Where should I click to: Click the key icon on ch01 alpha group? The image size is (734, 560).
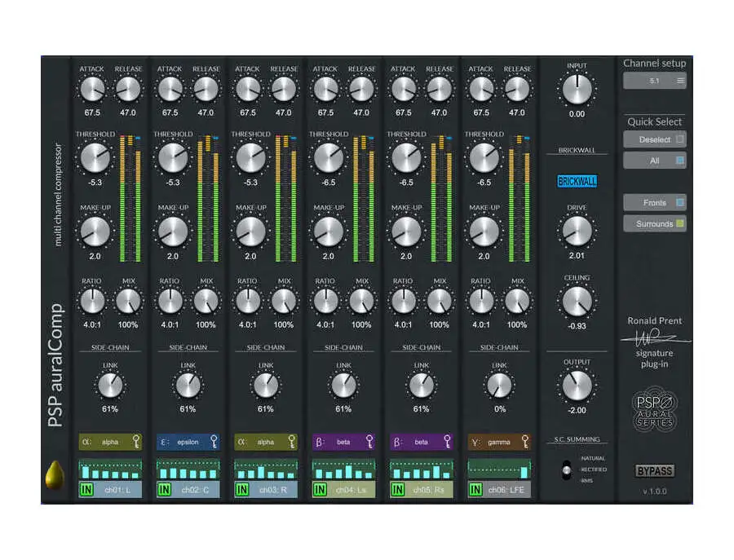point(135,442)
